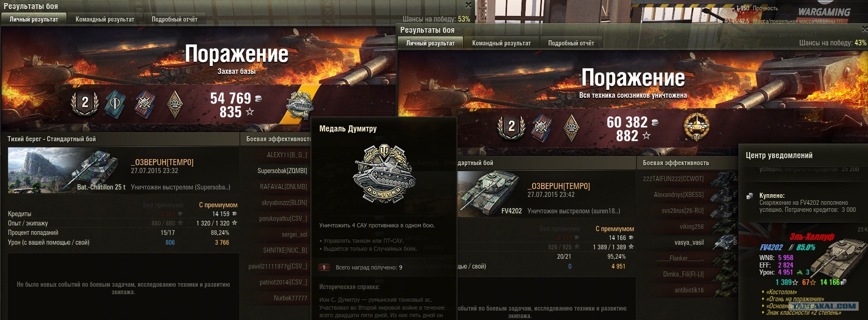868x320 pixels.
Task: Open Командный результат tab in left window
Action: (x=105, y=19)
